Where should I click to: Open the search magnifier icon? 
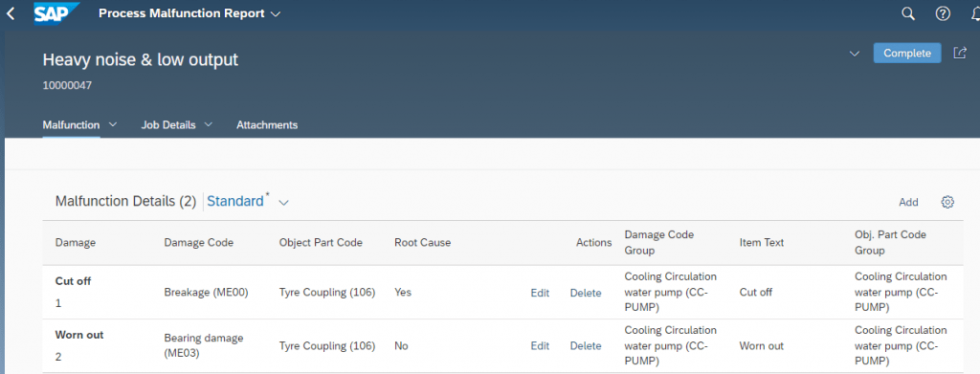[x=908, y=13]
